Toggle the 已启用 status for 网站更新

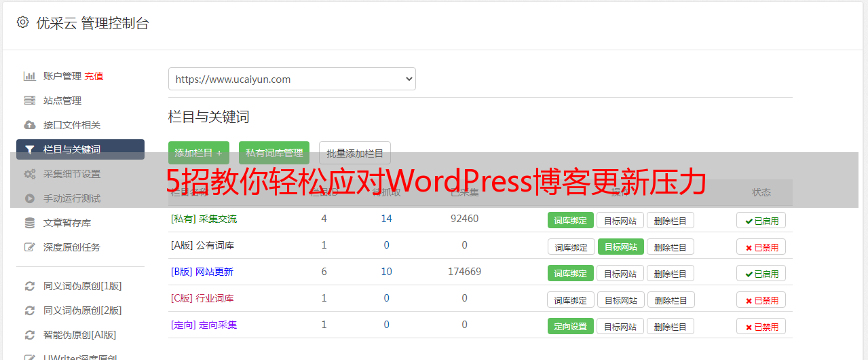click(761, 273)
